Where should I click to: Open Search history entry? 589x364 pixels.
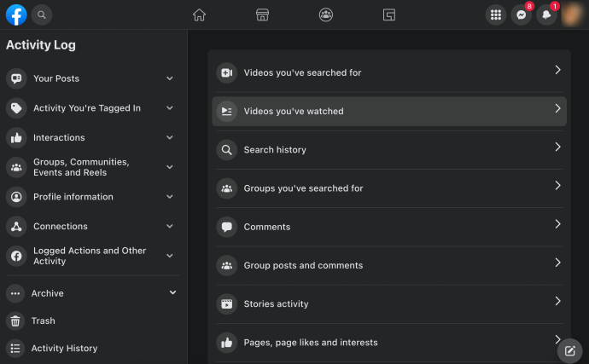pyautogui.click(x=389, y=150)
